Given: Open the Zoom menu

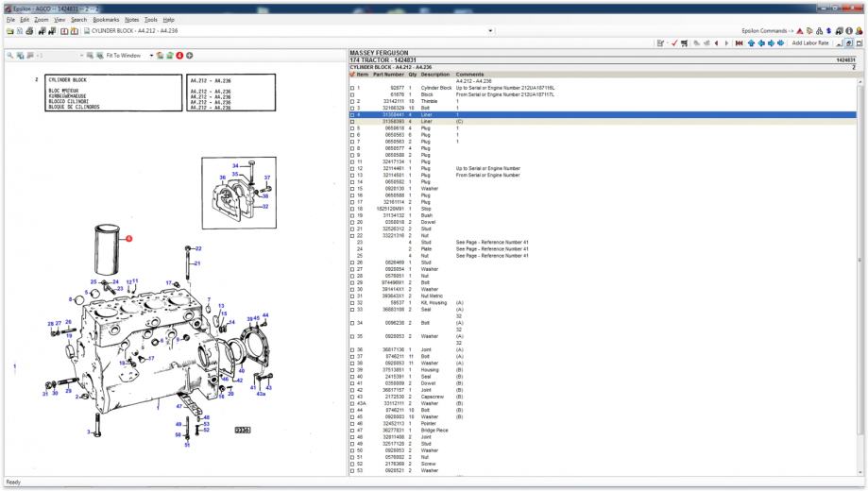Looking at the screenshot, I should point(42,20).
